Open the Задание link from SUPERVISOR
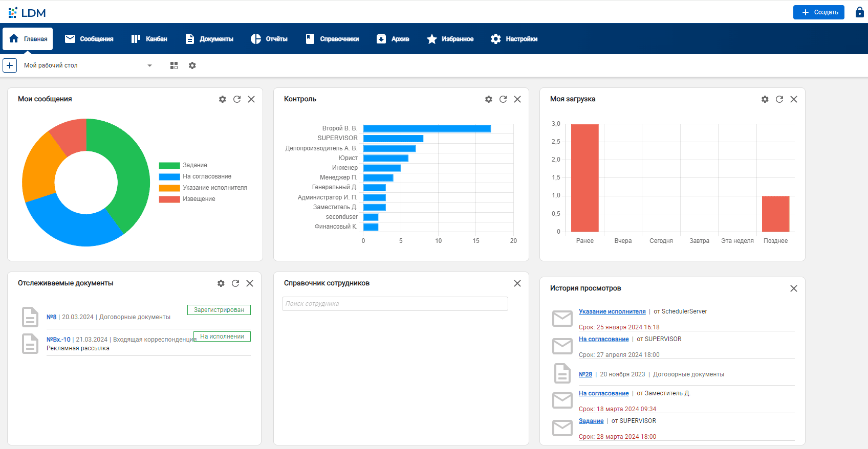Image resolution: width=868 pixels, height=449 pixels. (x=591, y=421)
